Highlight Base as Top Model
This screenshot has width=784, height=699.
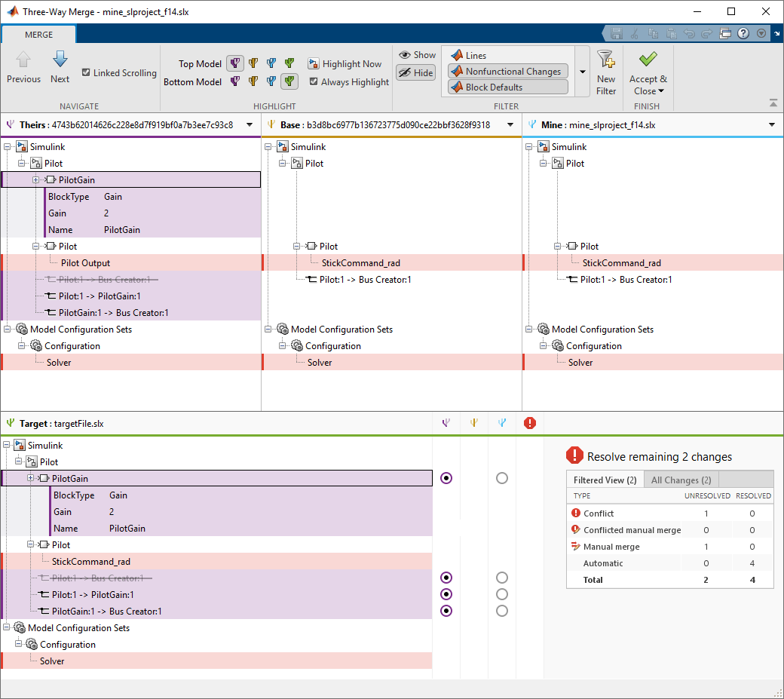[x=253, y=63]
